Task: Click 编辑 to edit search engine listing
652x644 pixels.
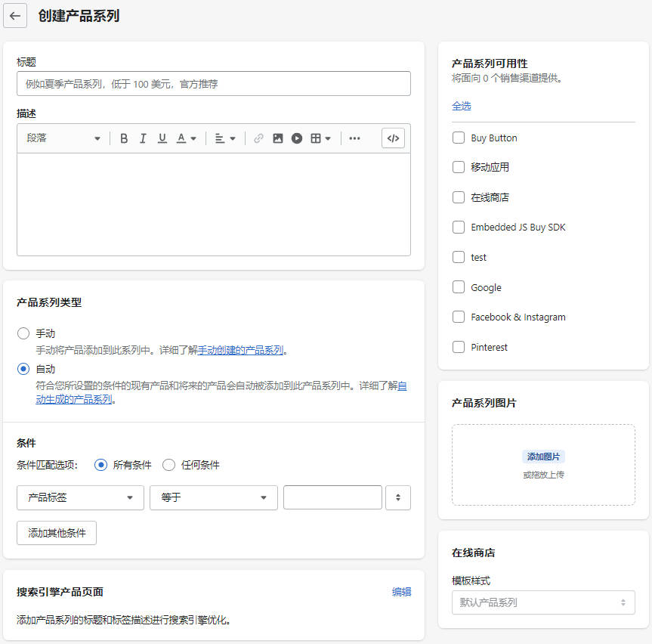Action: click(402, 592)
